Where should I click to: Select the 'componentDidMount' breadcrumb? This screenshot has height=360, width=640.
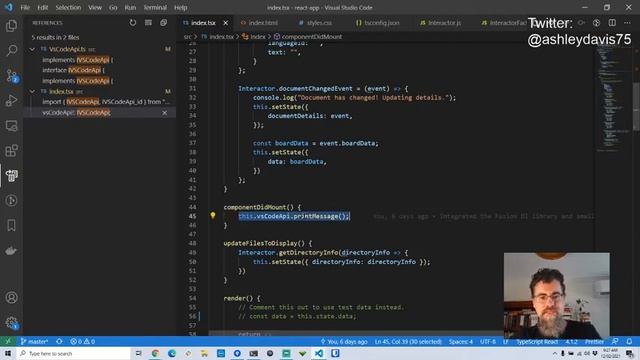point(308,37)
